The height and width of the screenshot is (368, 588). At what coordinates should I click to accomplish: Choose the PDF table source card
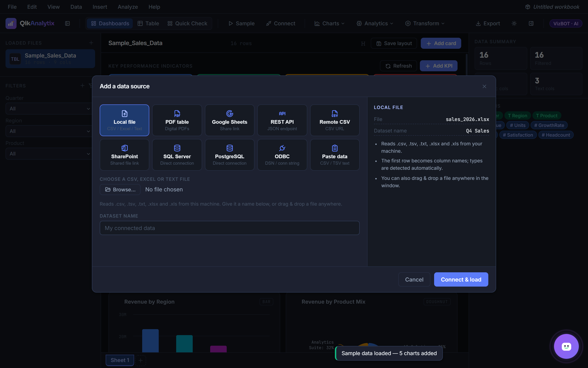(x=177, y=120)
